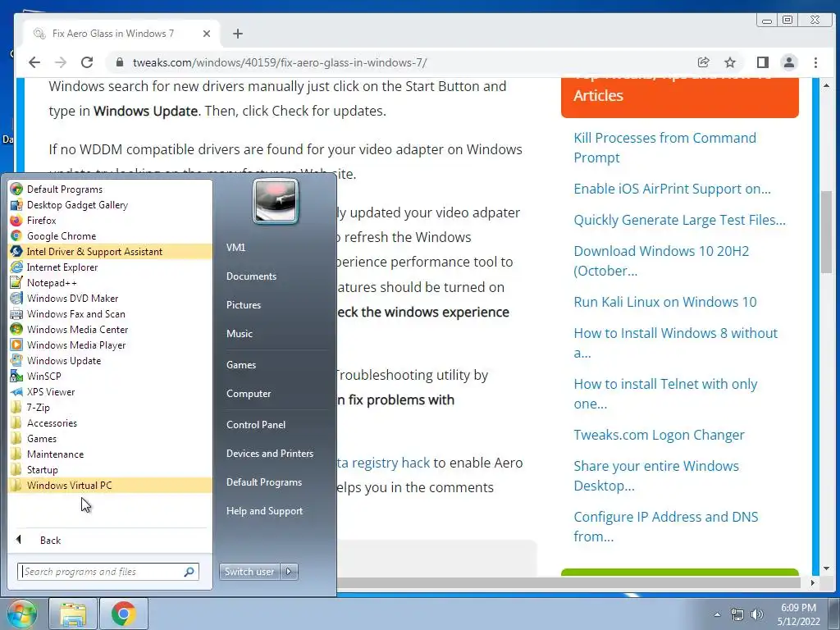Click the Switch user button
The width and height of the screenshot is (840, 630).
(x=249, y=572)
